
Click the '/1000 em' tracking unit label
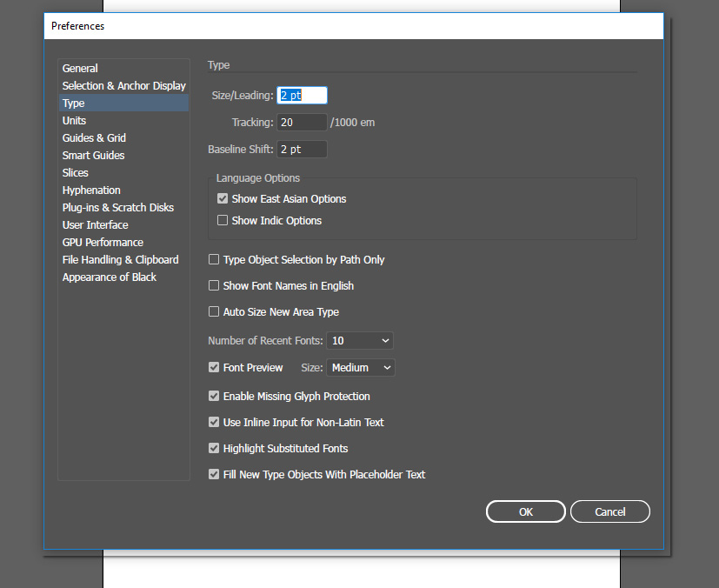tap(353, 123)
